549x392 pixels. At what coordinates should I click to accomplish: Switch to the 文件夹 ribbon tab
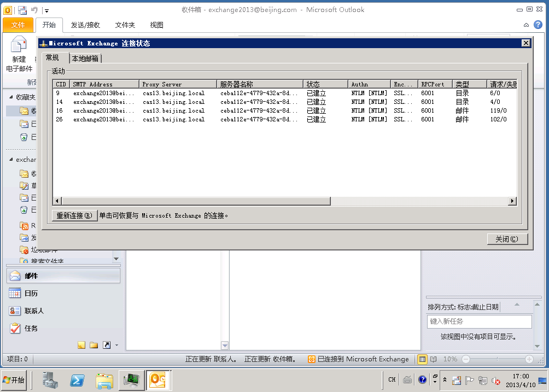125,25
